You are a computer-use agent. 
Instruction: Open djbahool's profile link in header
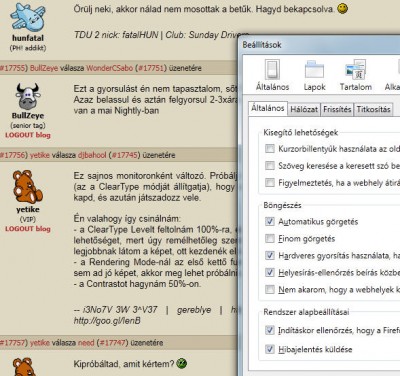tap(92, 155)
